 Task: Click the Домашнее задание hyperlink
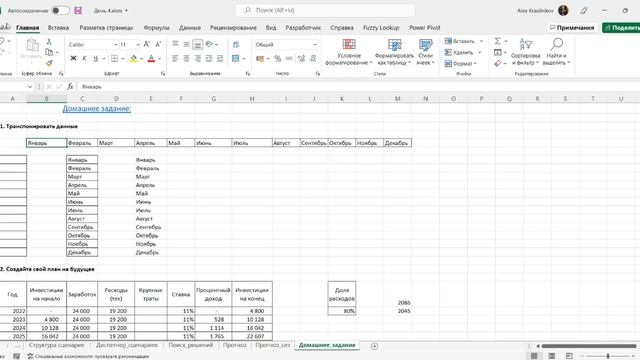coord(97,109)
